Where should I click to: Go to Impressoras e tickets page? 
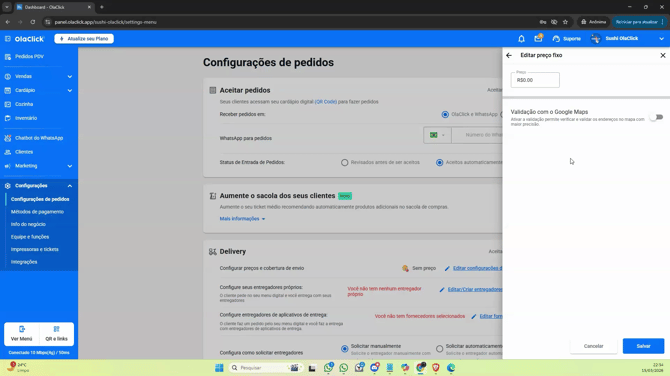point(35,250)
